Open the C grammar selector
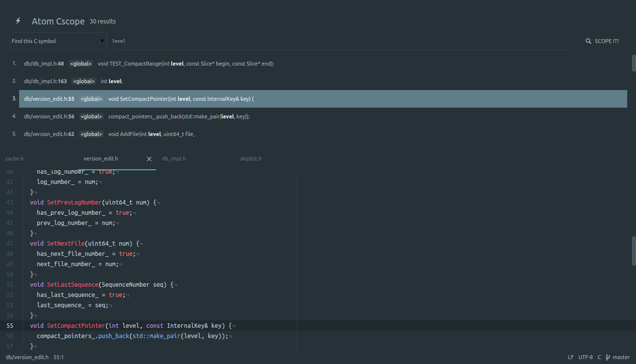 pos(599,357)
